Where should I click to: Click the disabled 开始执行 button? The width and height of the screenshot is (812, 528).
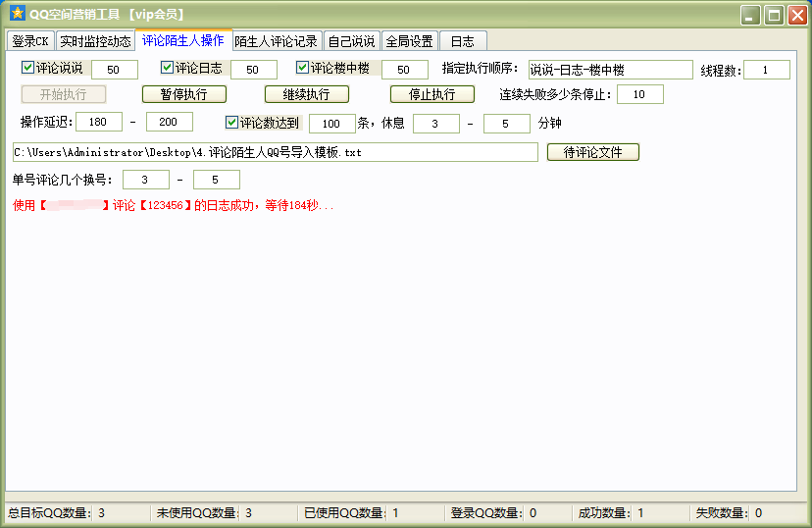(64, 94)
